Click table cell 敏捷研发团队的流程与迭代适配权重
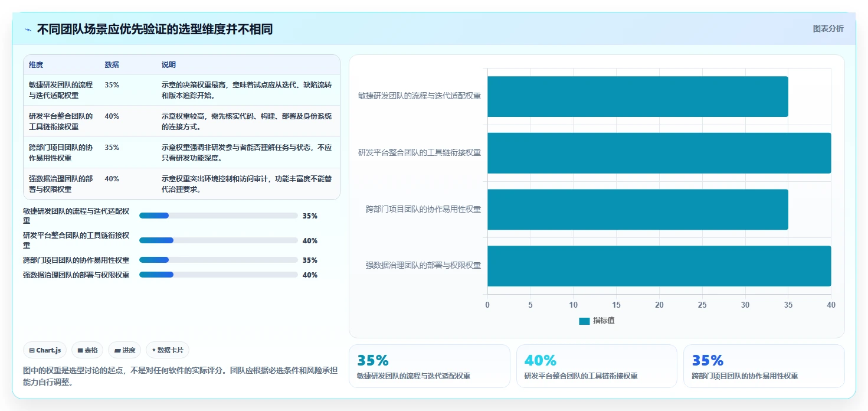The image size is (868, 411). [x=61, y=90]
